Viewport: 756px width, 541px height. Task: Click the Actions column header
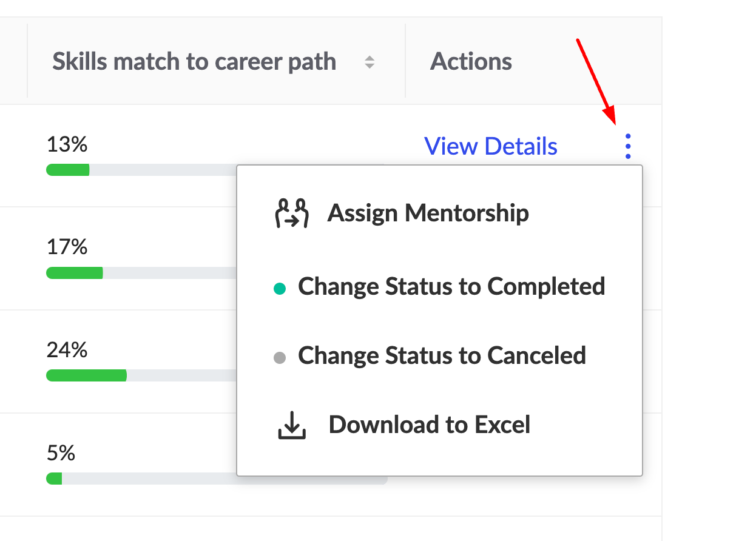coord(471,61)
